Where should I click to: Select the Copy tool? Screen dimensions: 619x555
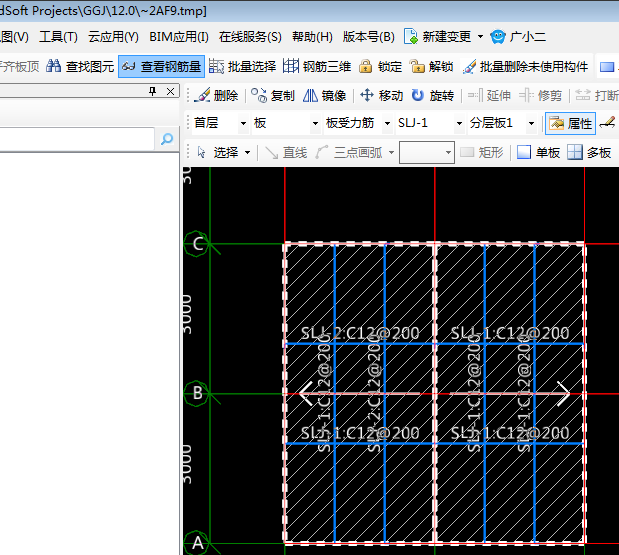click(x=273, y=96)
